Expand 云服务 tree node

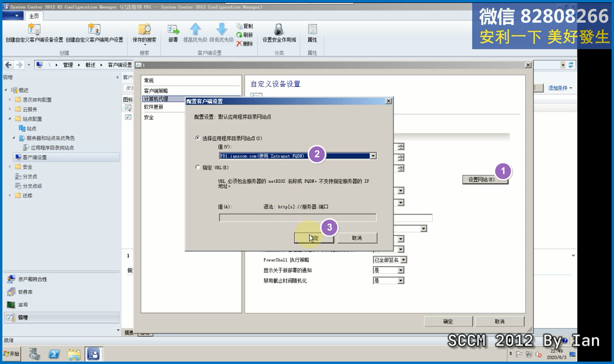click(x=10, y=109)
